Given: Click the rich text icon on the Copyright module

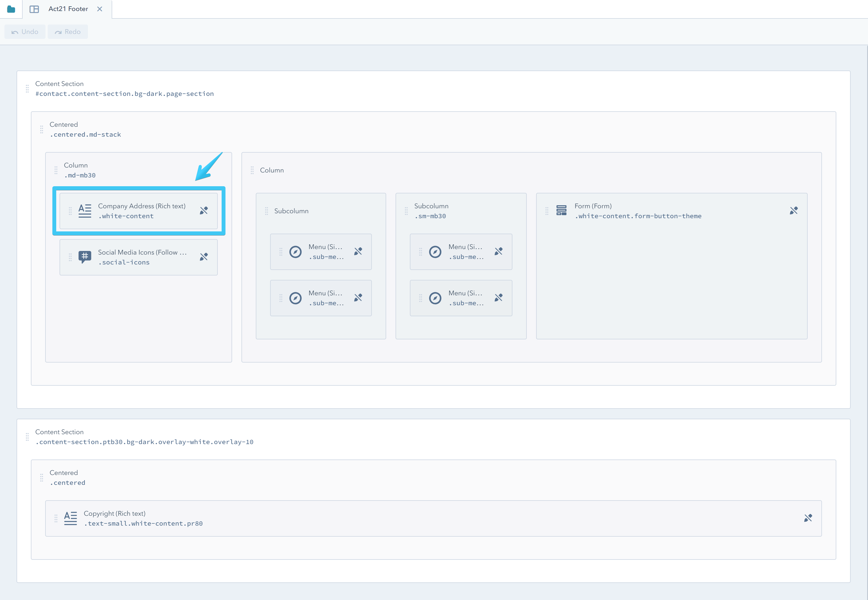Looking at the screenshot, I should point(70,518).
